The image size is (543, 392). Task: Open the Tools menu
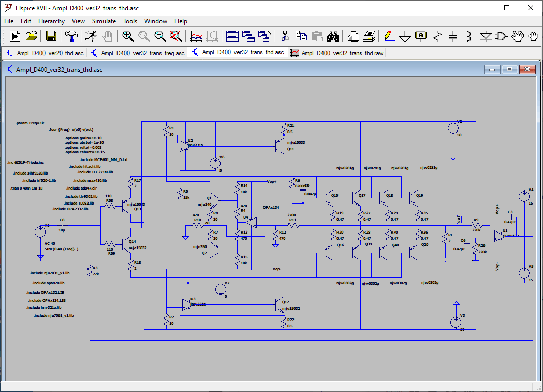pos(130,21)
